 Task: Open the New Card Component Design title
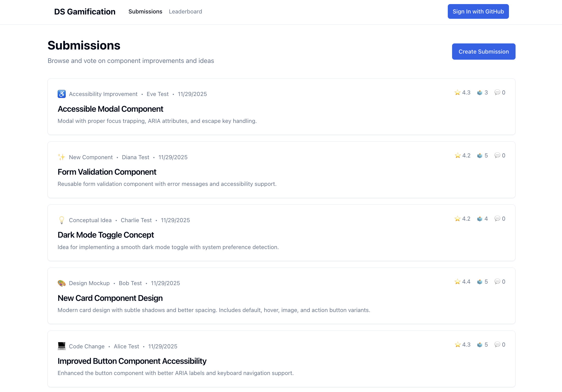(x=110, y=298)
